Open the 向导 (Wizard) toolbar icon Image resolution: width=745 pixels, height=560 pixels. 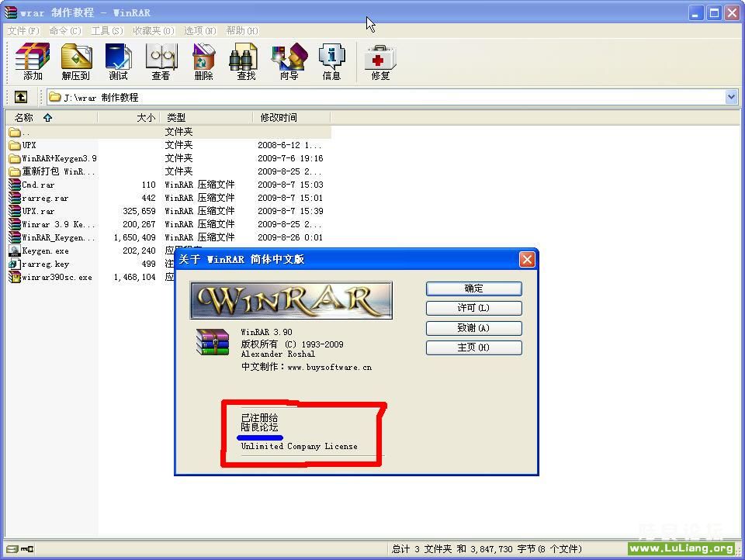289,62
